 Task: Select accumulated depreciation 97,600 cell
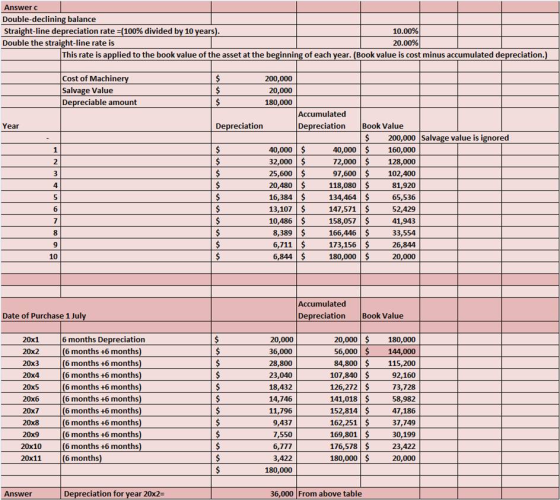329,173
